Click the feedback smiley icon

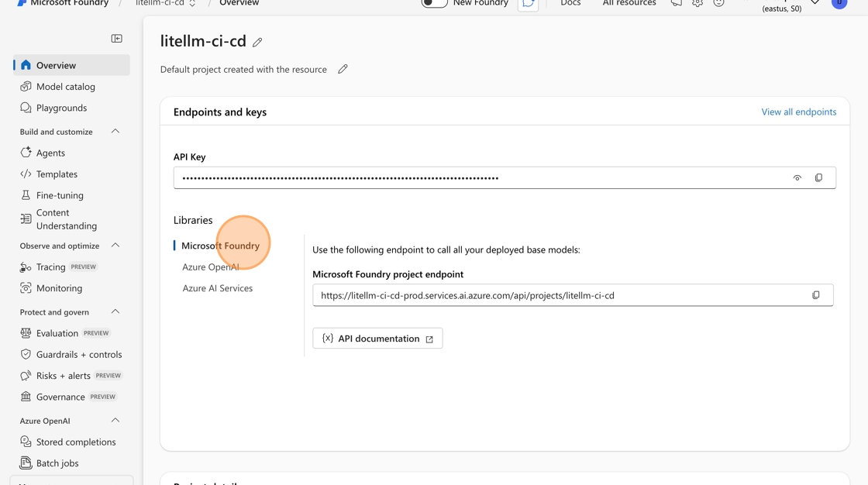[x=718, y=4]
